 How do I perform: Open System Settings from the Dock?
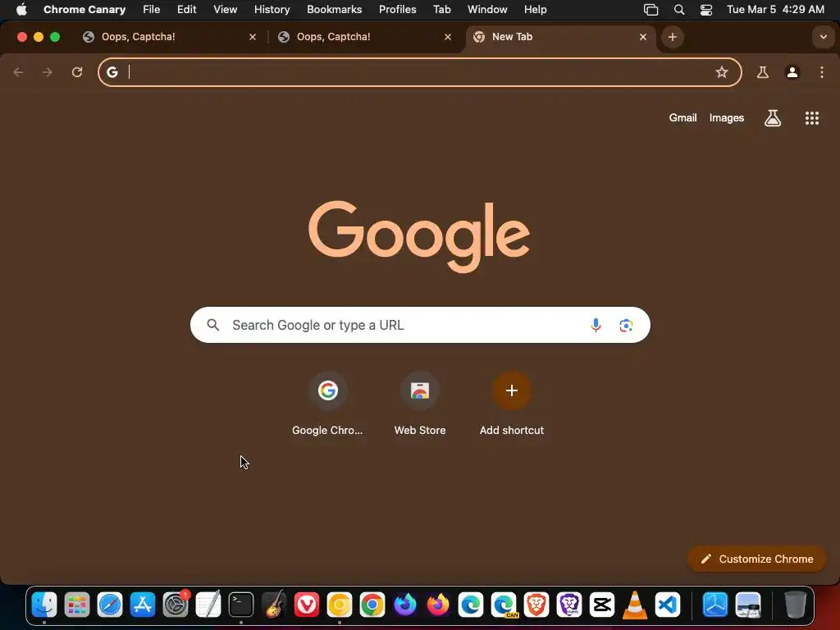[176, 605]
